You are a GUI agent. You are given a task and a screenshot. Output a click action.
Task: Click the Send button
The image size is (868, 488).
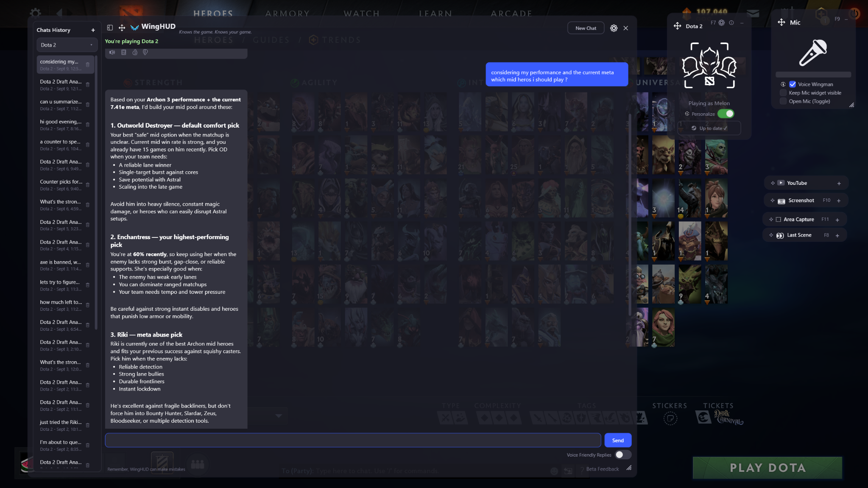tap(618, 440)
